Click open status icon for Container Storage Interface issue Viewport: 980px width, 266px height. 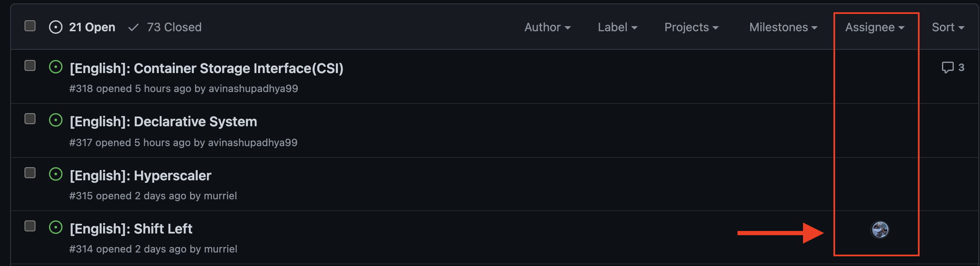coord(56,67)
